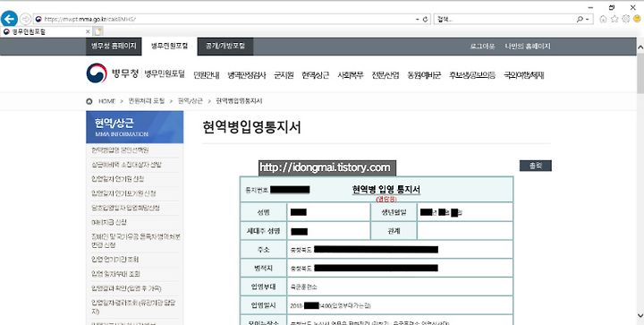Click the 생년월일 label cell
This screenshot has height=325, width=644.
[394, 212]
